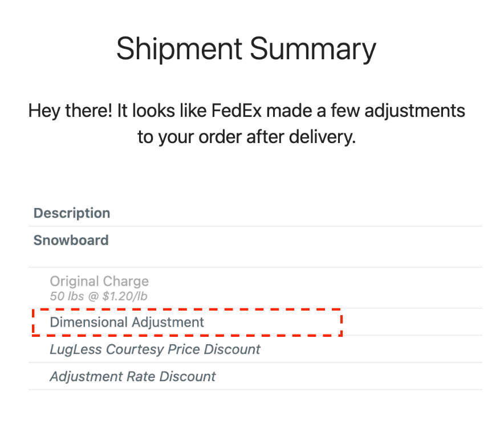Screen dimensions: 504x424
Task: Click the Description column header
Action: pyautogui.click(x=72, y=213)
